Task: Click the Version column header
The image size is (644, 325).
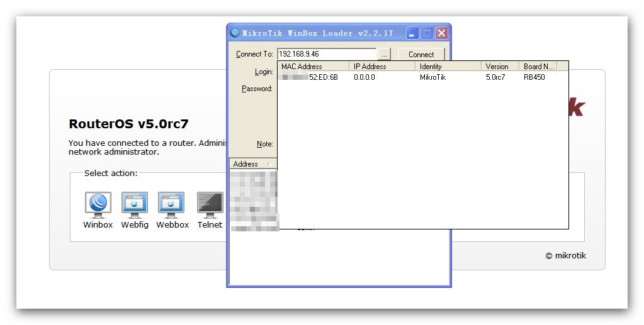Action: click(500, 67)
